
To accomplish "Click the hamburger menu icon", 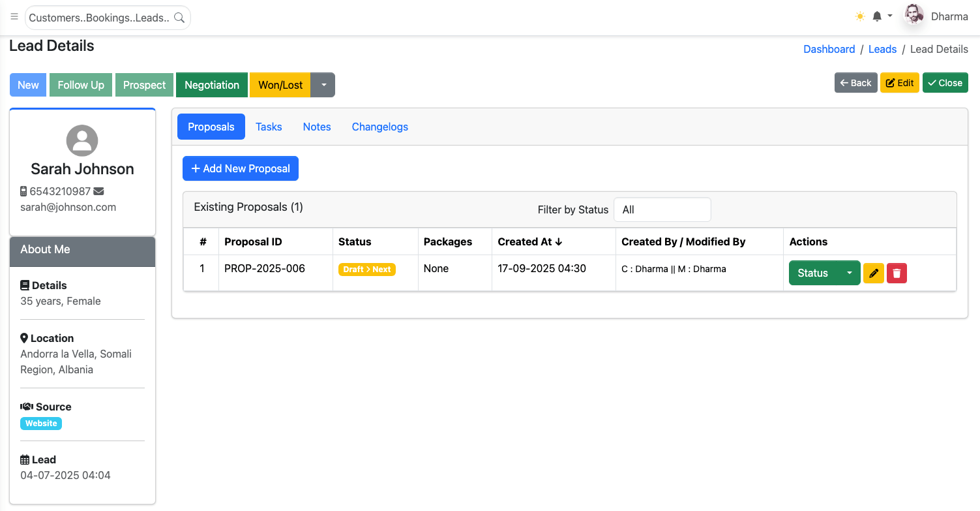I will click(14, 17).
